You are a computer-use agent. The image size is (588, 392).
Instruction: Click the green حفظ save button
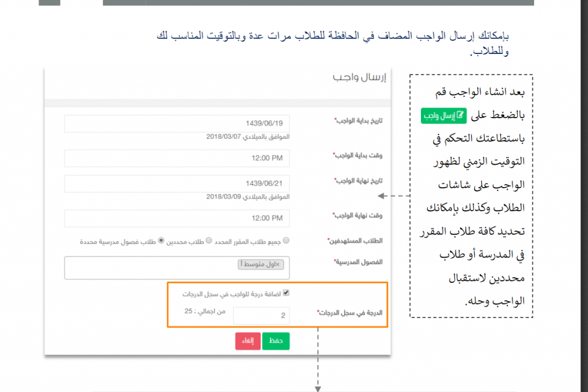coord(276,341)
